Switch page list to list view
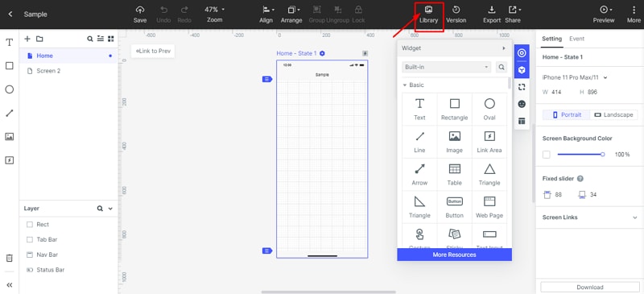This screenshot has width=644, height=294. (100, 39)
